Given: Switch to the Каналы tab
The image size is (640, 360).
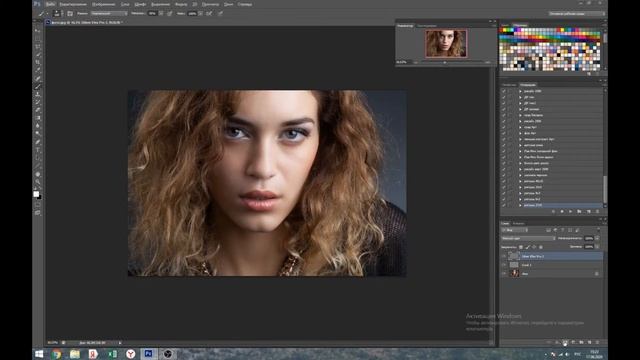Looking at the screenshot, I should point(518,224).
